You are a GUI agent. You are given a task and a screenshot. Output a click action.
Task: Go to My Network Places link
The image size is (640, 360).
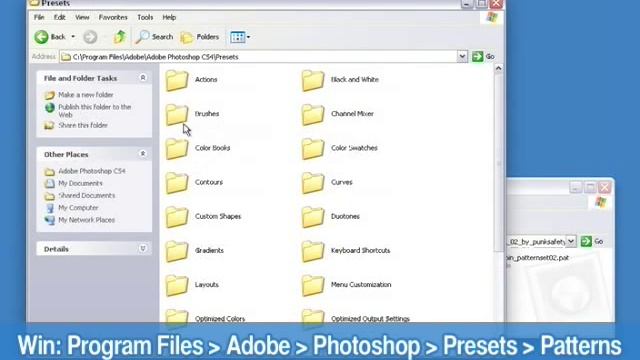[86, 220]
